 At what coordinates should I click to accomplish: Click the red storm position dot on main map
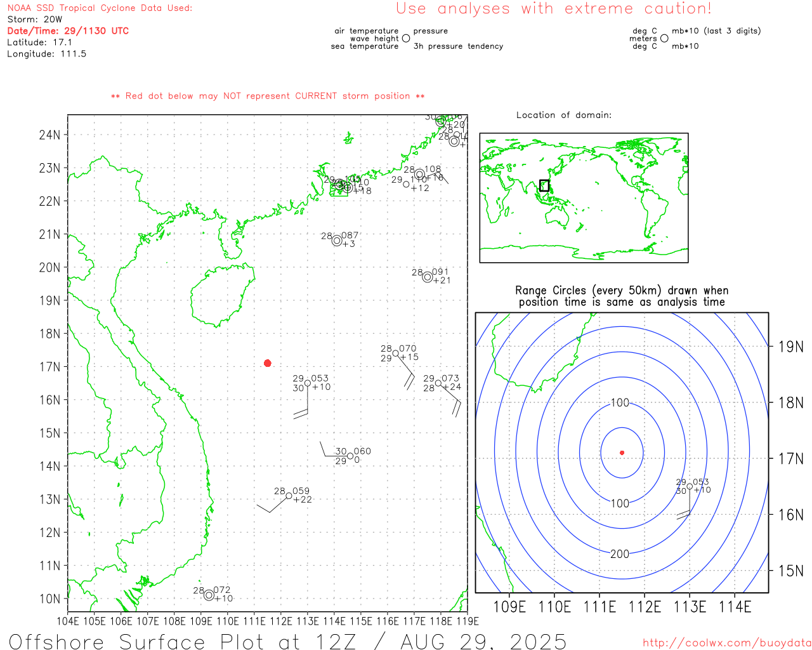pos(268,363)
